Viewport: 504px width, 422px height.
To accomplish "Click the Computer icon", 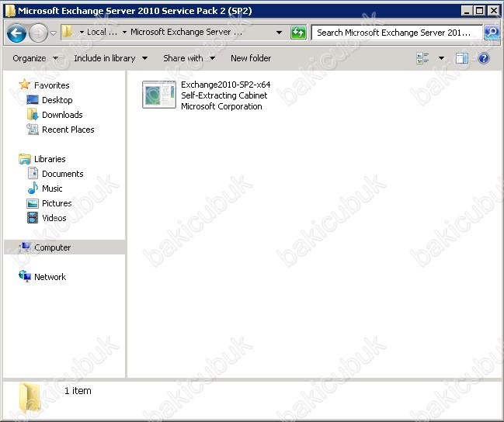I will 25,247.
